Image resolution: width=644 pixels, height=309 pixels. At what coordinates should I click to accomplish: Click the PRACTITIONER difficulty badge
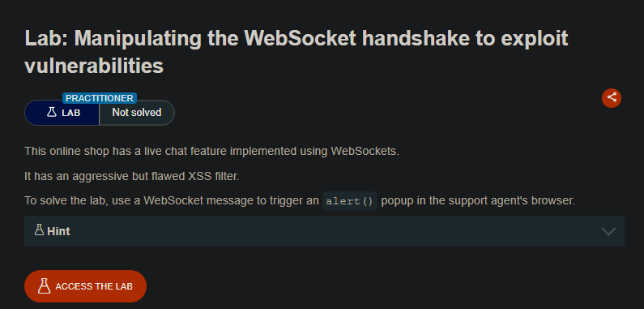(100, 98)
